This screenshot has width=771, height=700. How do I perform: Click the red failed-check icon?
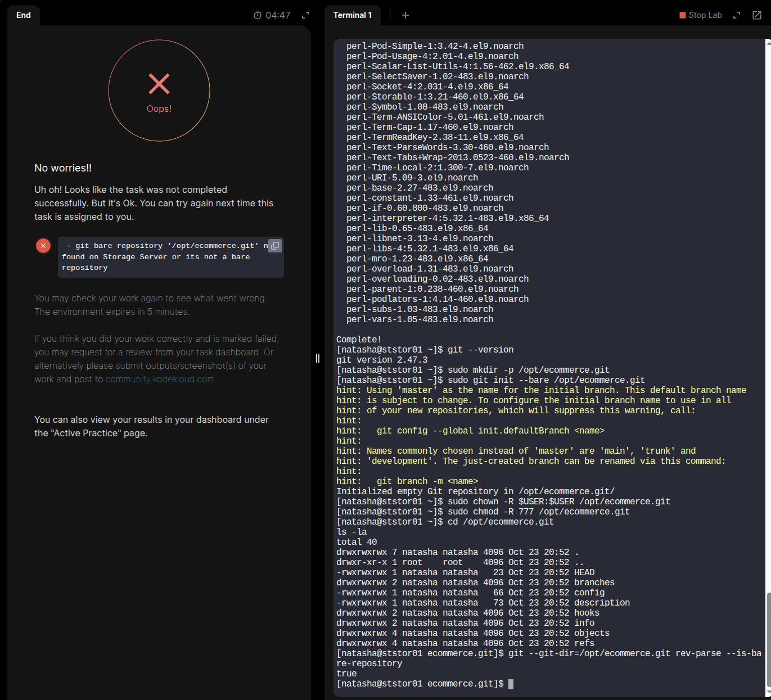43,246
